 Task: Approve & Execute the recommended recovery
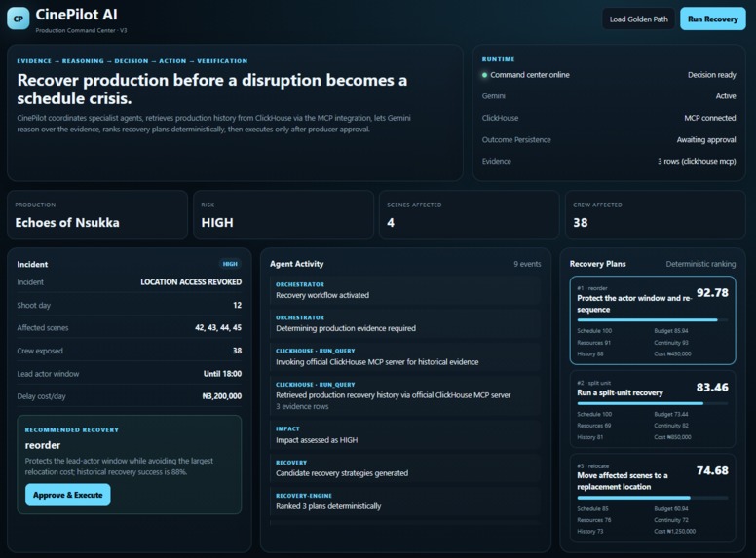(68, 495)
